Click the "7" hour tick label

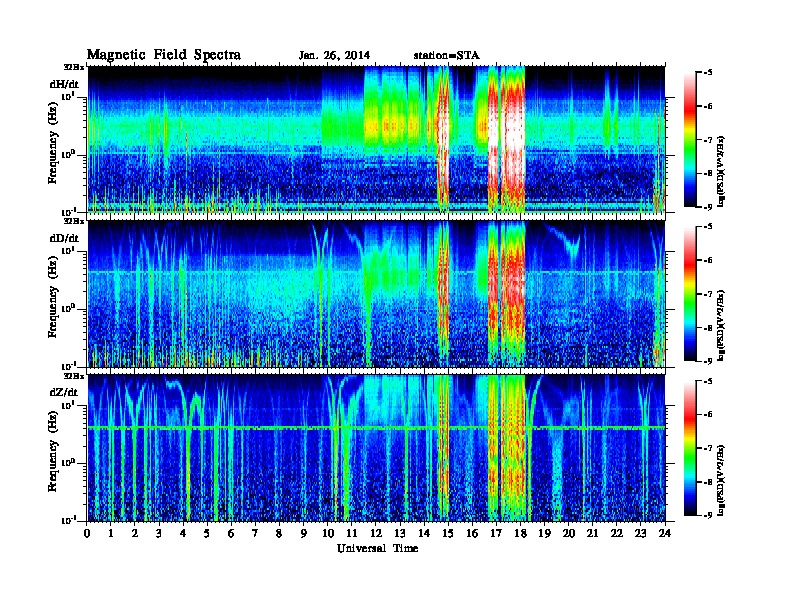tap(255, 534)
